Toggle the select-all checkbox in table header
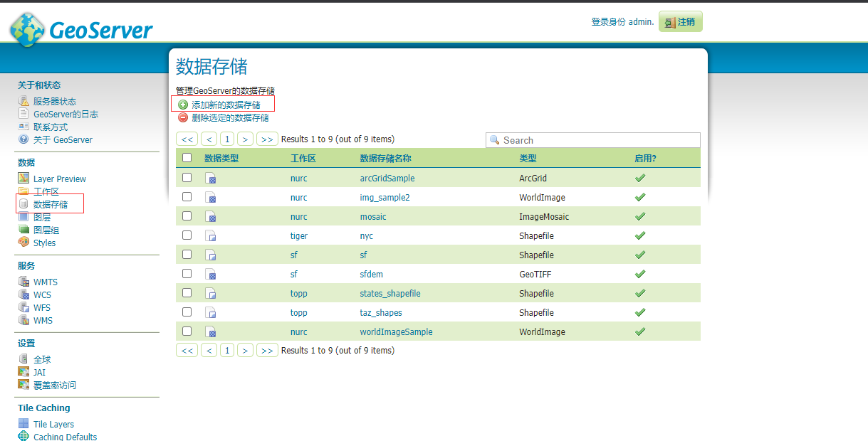Image resolution: width=868 pixels, height=441 pixels. pos(187,158)
